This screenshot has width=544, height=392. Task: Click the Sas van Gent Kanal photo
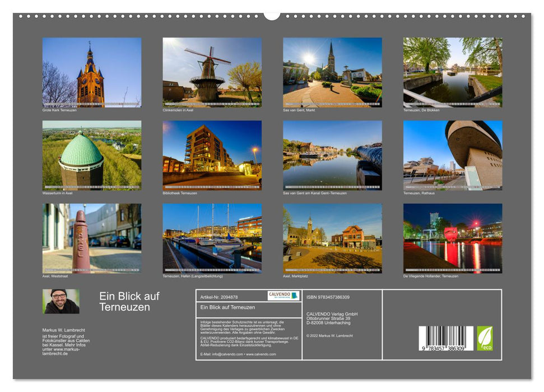tap(331, 157)
